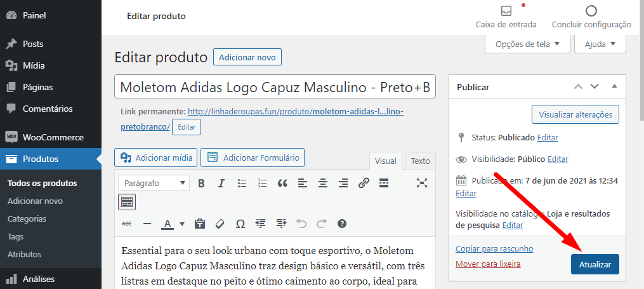Click the product title input field
Screen dimensions: 644x289
click(x=275, y=87)
